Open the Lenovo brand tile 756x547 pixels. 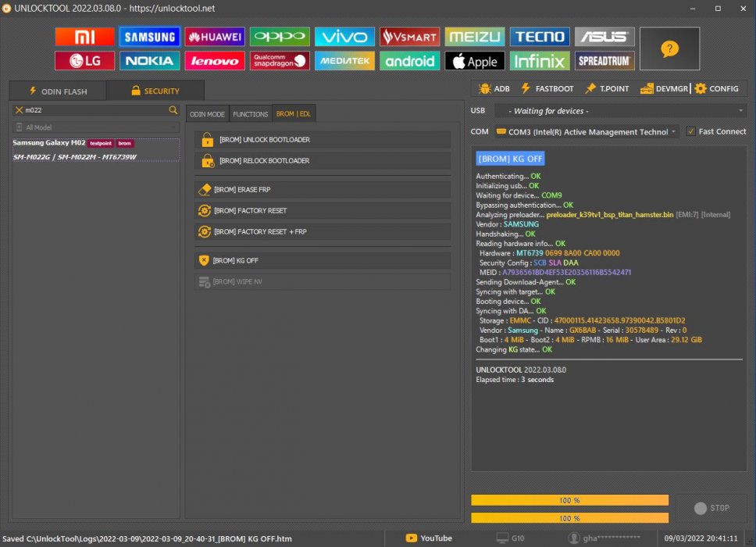(x=215, y=61)
